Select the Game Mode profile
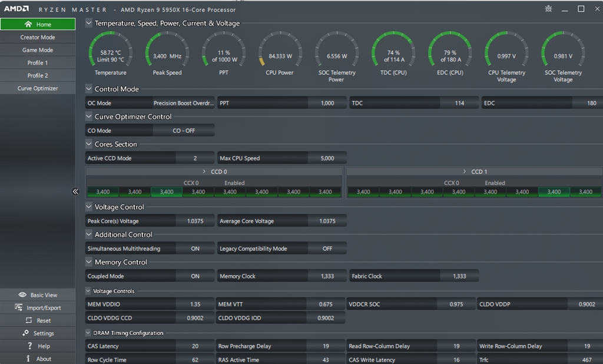This screenshot has height=364, width=603. (38, 50)
